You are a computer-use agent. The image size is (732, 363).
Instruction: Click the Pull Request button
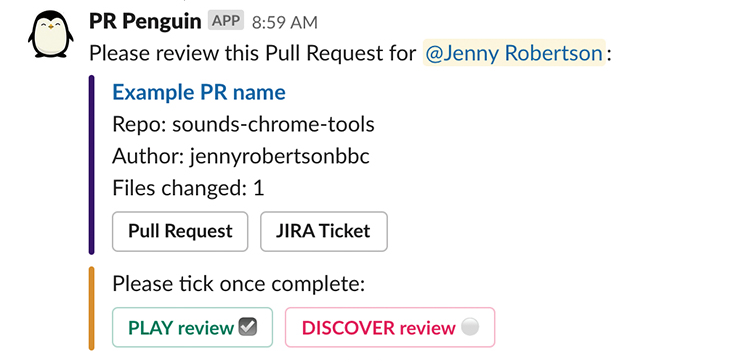pyautogui.click(x=180, y=231)
